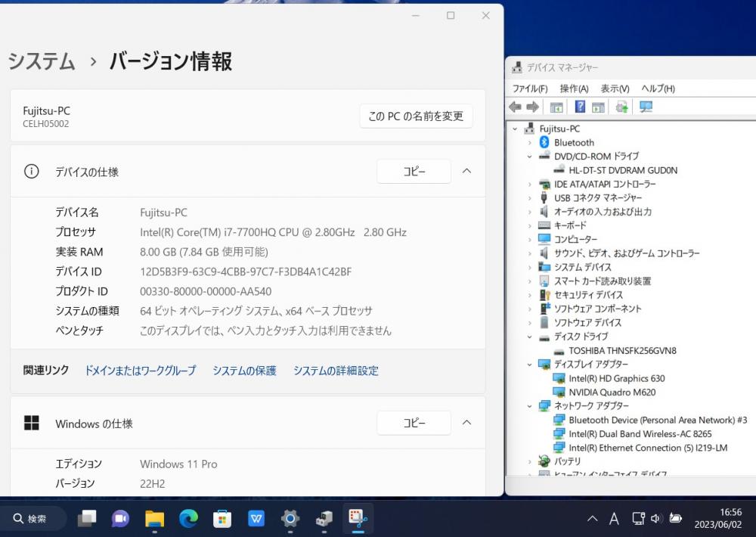Viewport: 756px width, 537px height.
Task: Expand the サウンド、ビデオ、およびゲーム コントローラー node
Action: pos(529,253)
